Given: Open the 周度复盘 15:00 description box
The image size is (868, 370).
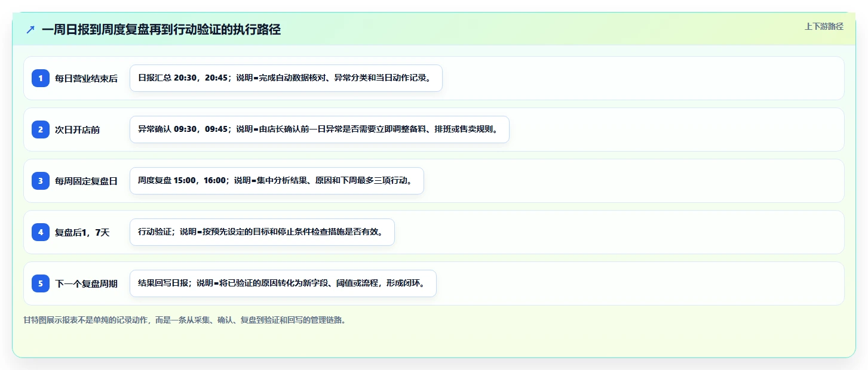Looking at the screenshot, I should [x=277, y=181].
